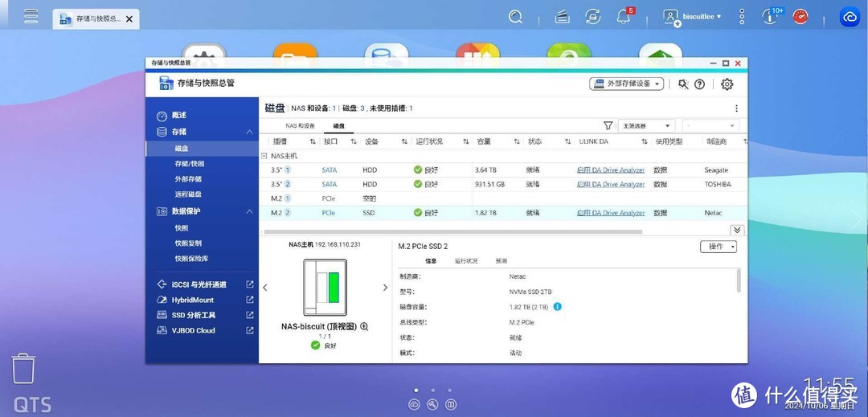Click DA Drive Analyzer link for Netac SSD
This screenshot has width=868, height=417.
click(611, 213)
